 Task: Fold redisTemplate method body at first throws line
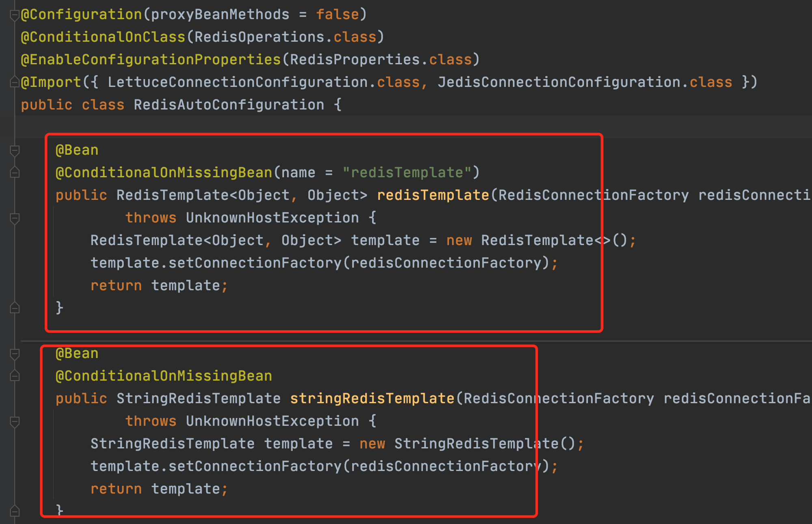coord(15,219)
